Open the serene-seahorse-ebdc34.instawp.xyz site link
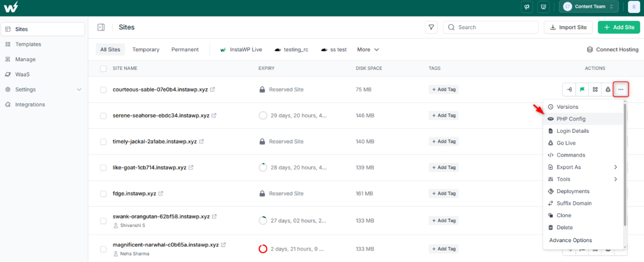Image resolution: width=644 pixels, height=262 pixels. (x=161, y=115)
